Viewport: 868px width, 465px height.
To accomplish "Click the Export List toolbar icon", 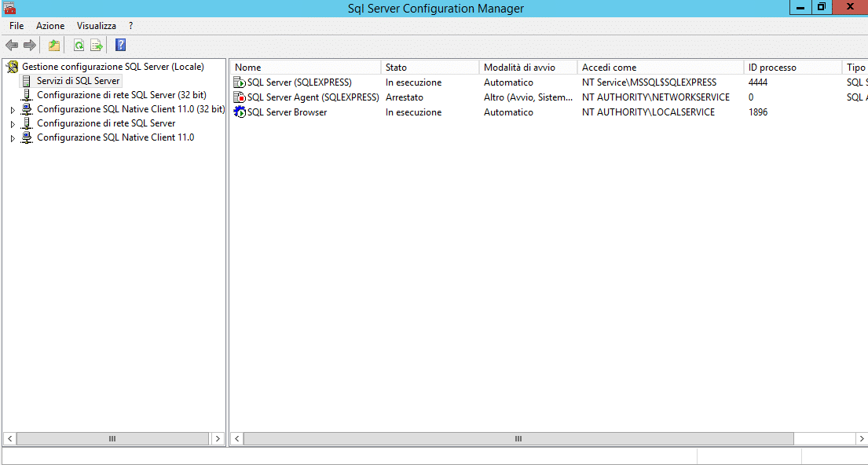I will click(x=97, y=46).
